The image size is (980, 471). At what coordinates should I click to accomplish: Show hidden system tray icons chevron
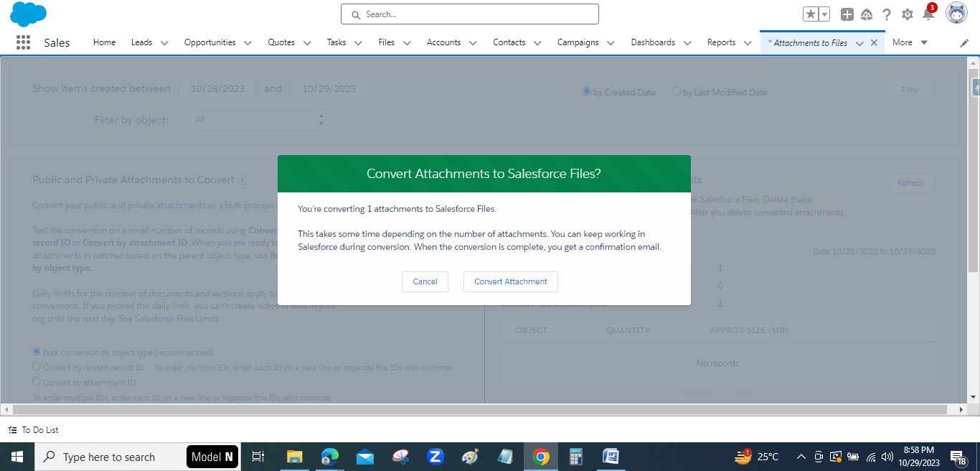tap(801, 457)
